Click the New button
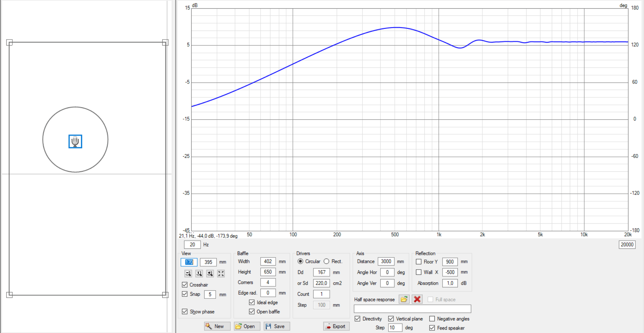644x333 pixels. [217, 326]
